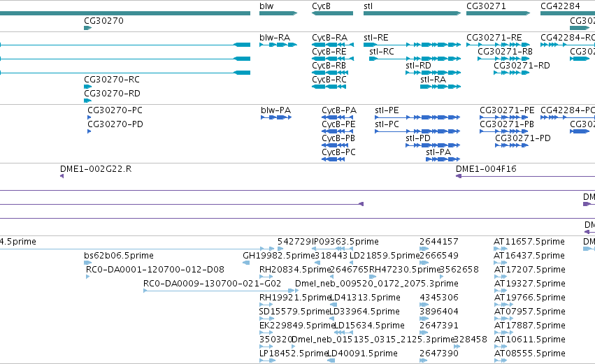Select the blw-RA transcript label

tap(275, 38)
